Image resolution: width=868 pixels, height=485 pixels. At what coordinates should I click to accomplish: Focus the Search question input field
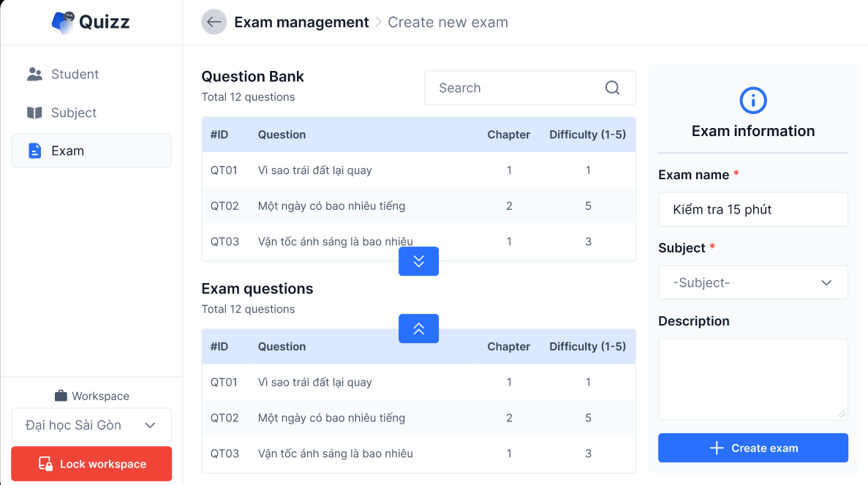pos(516,88)
